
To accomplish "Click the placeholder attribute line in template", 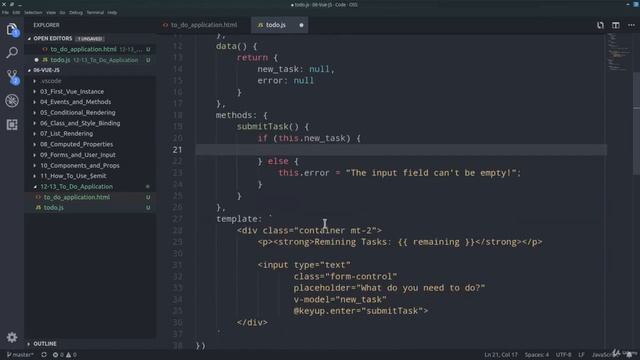I will pos(389,288).
